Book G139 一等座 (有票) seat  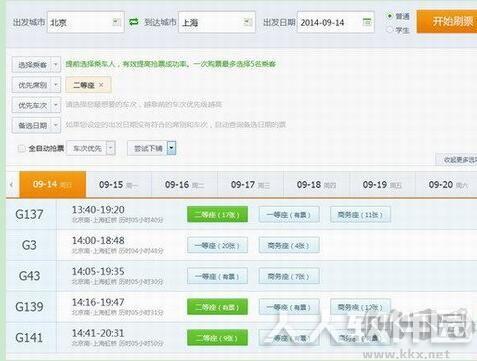pos(289,307)
